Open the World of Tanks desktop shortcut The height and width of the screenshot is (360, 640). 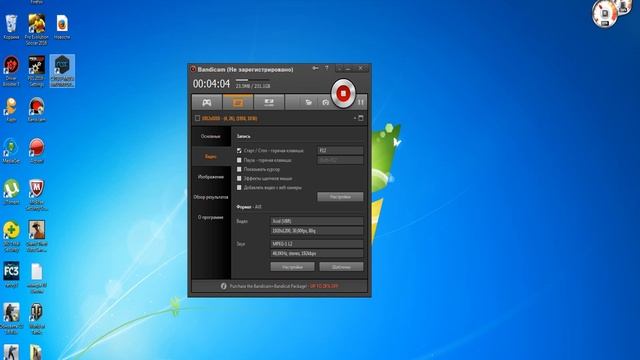point(36,319)
